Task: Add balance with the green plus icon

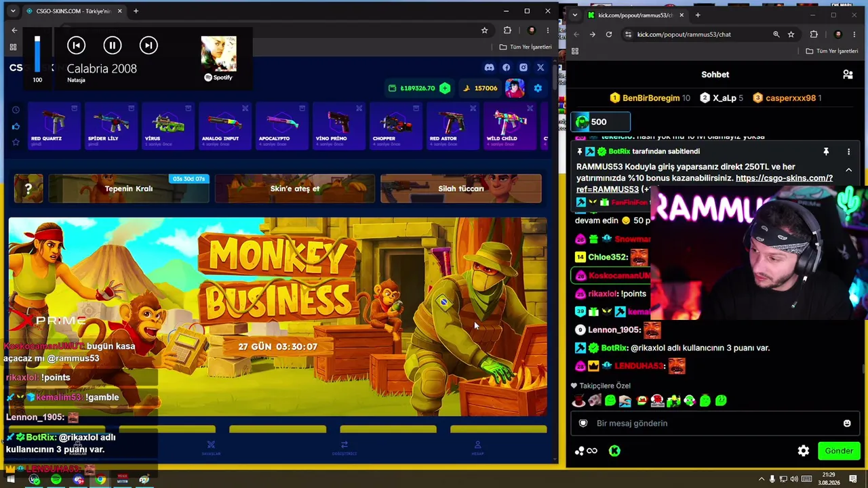Action: (445, 88)
